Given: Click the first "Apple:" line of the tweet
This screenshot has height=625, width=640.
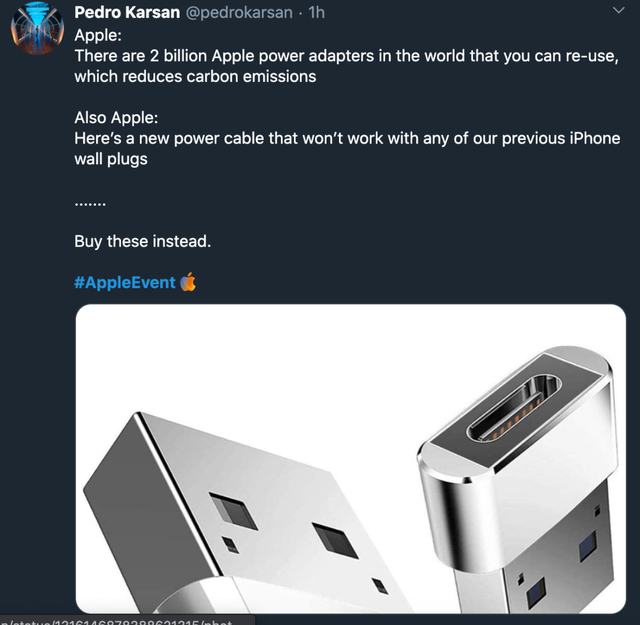Looking at the screenshot, I should click(x=98, y=36).
